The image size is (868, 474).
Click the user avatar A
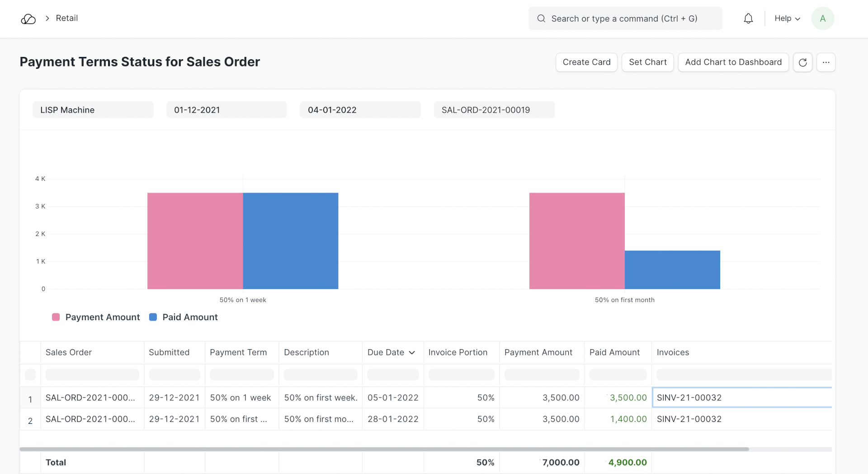point(822,19)
